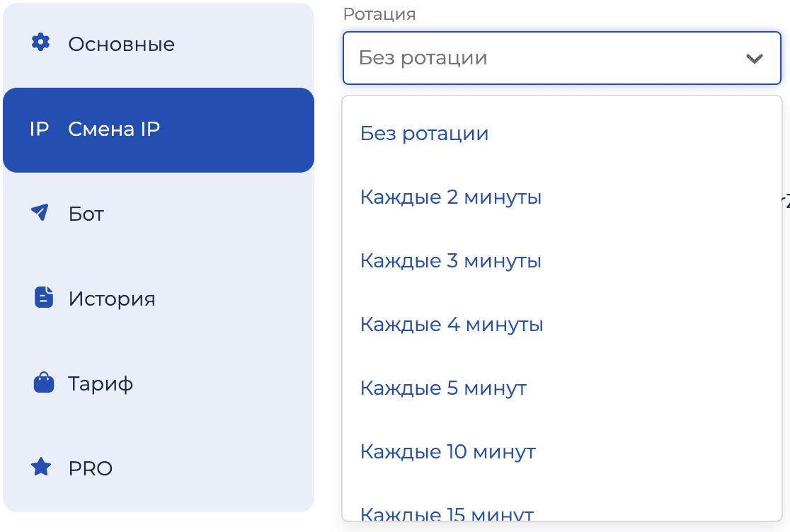The height and width of the screenshot is (532, 790).
Task: Click the star icon next to PRO
Action: [x=41, y=468]
